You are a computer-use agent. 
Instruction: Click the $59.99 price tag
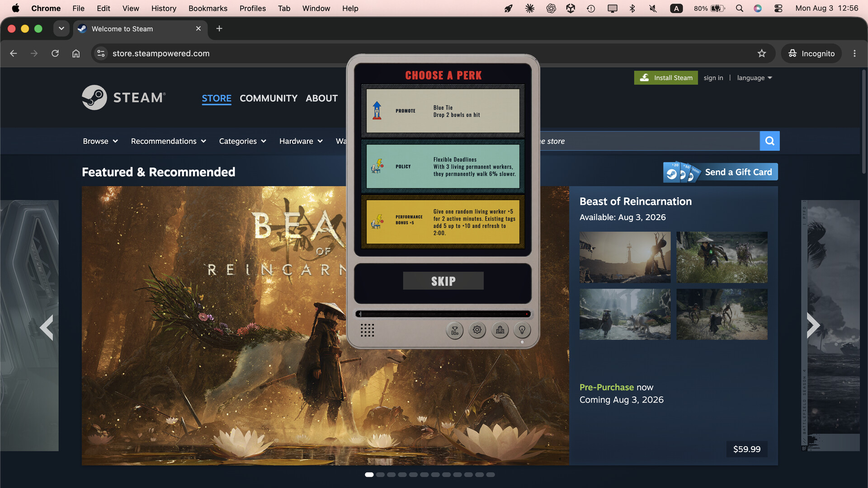click(747, 449)
